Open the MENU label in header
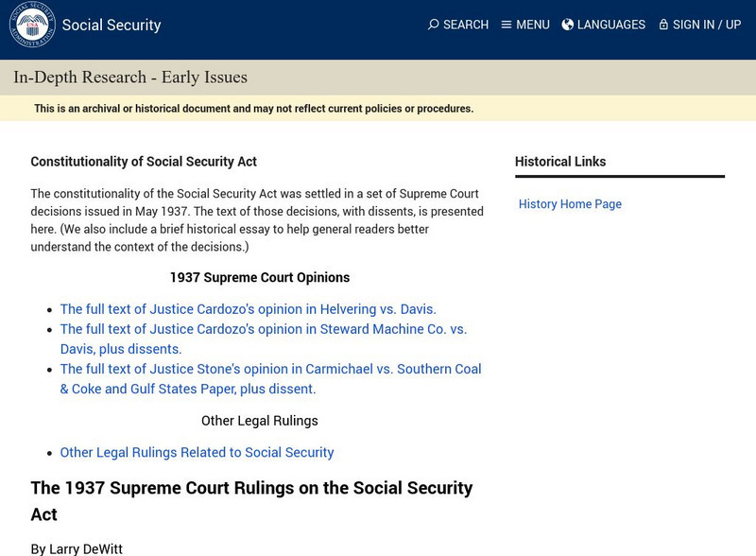 click(x=533, y=25)
